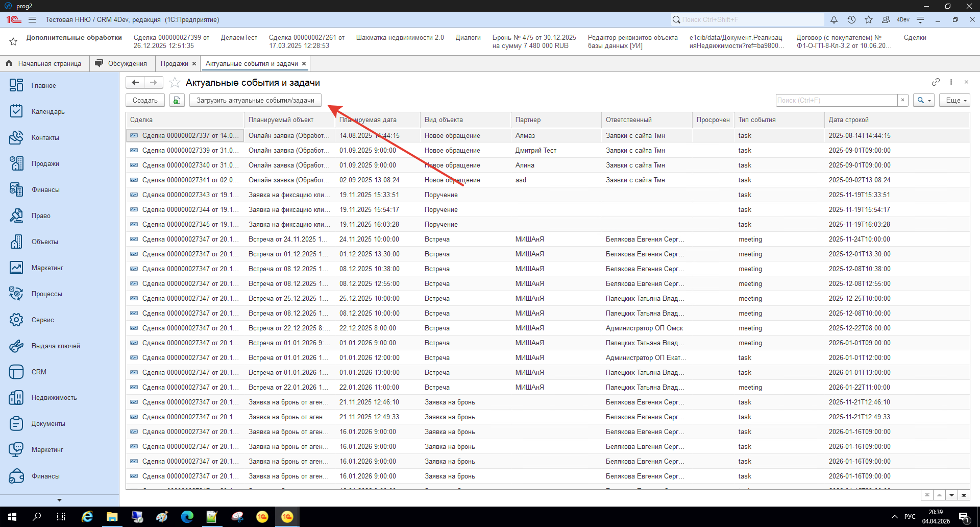Click the green copy document icon
This screenshot has width=980, height=527.
[177, 100]
